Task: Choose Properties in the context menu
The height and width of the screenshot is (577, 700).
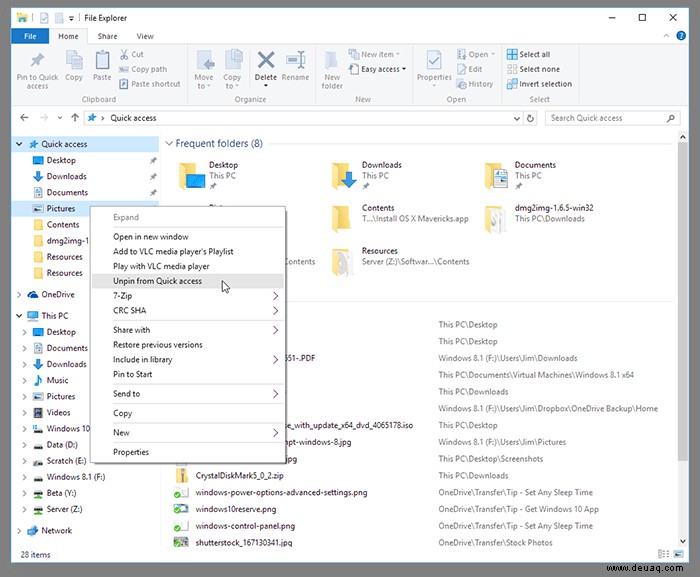Action: click(188, 452)
